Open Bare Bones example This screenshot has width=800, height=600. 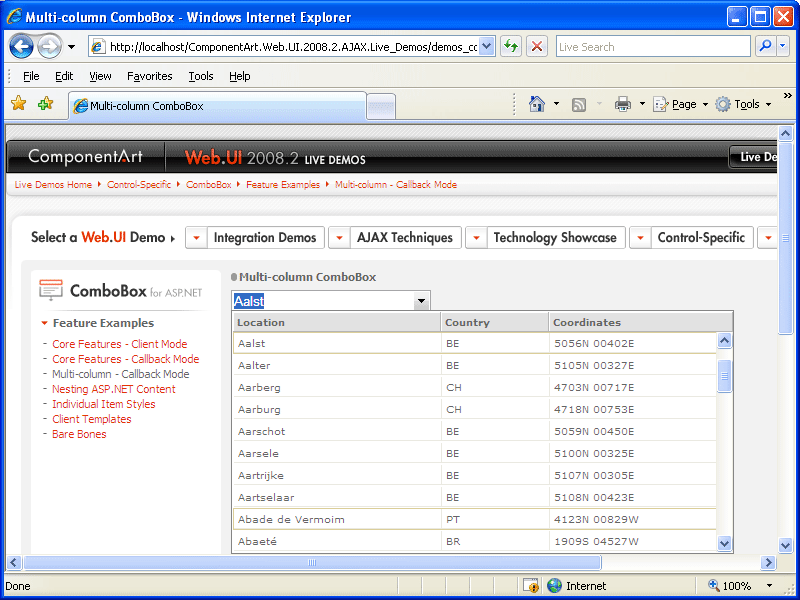coord(79,434)
